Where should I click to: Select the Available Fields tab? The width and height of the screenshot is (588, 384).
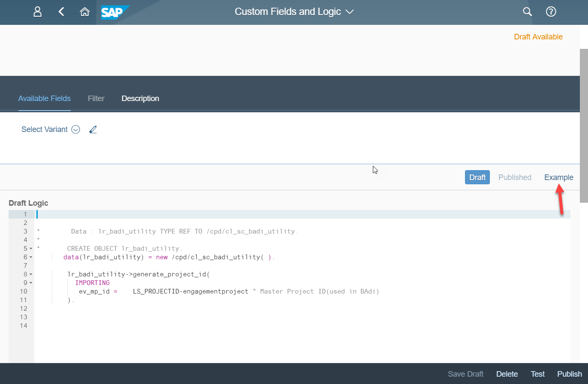[44, 99]
